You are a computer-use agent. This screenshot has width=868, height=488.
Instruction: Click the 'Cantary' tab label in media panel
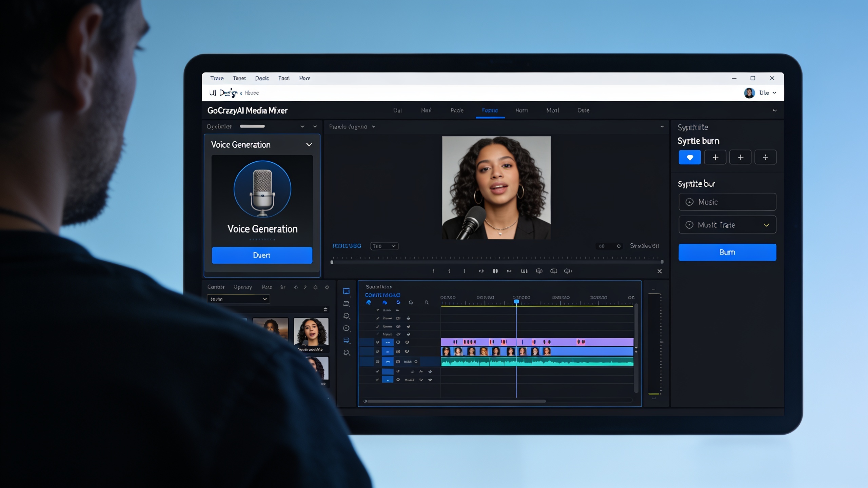click(216, 287)
